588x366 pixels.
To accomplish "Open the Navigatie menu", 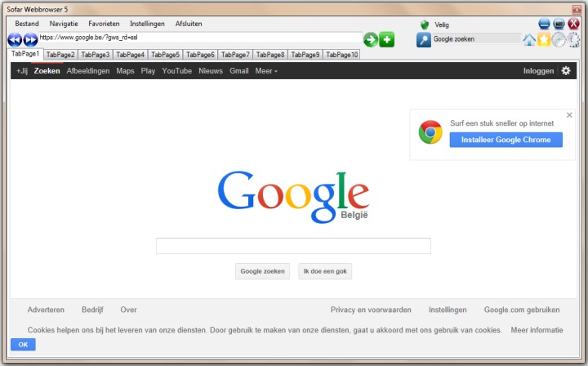I will click(64, 24).
